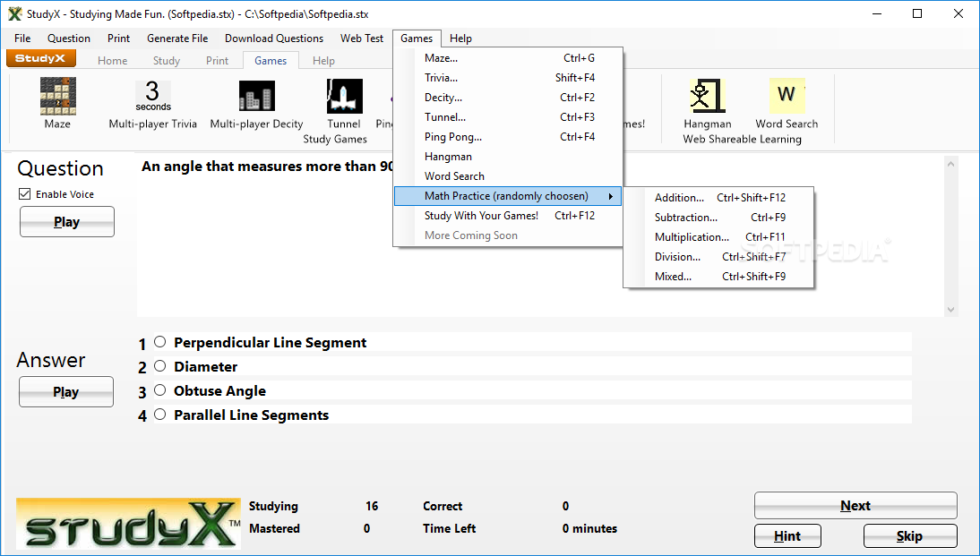Viewport: 980px width, 556px height.
Task: Launch the Hangman stick figure icon
Action: (707, 96)
